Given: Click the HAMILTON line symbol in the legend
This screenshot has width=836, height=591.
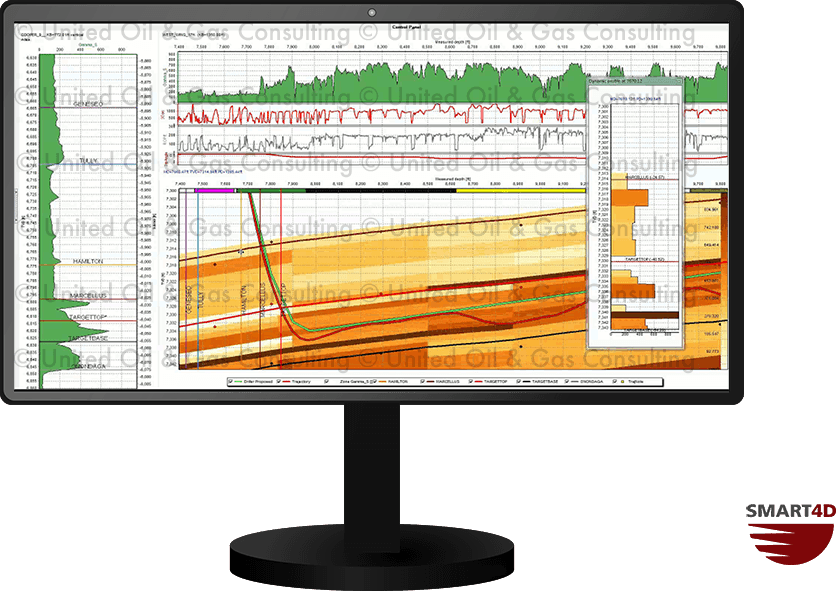Looking at the screenshot, I should point(381,383).
